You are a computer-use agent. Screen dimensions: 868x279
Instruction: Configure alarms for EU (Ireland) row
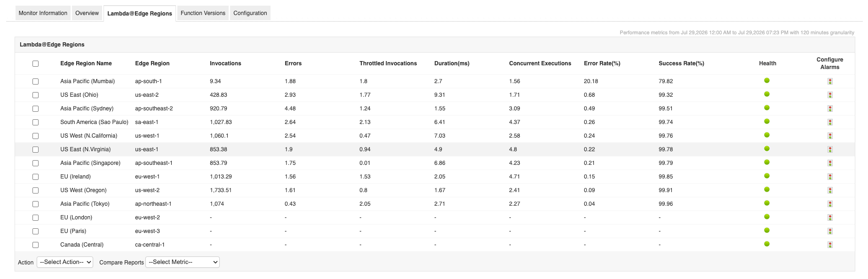tap(830, 177)
